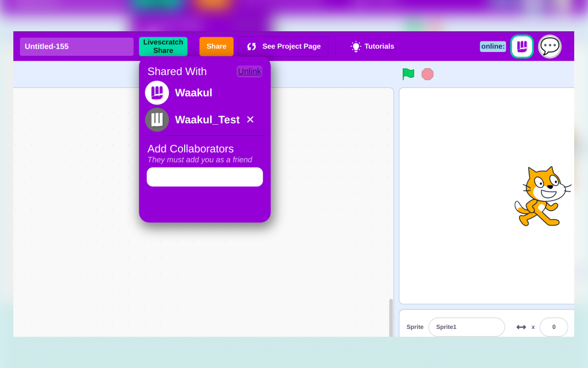Click the Tutorials lightbulb icon

356,46
